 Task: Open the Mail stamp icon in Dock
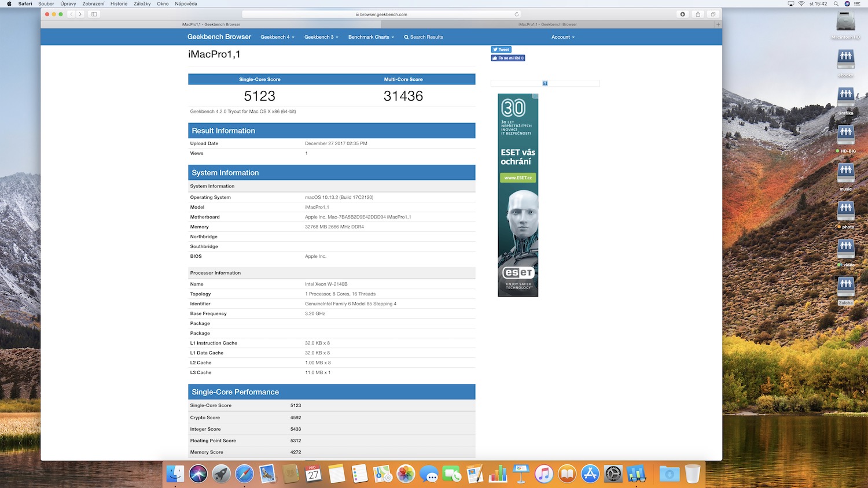pyautogui.click(x=267, y=474)
